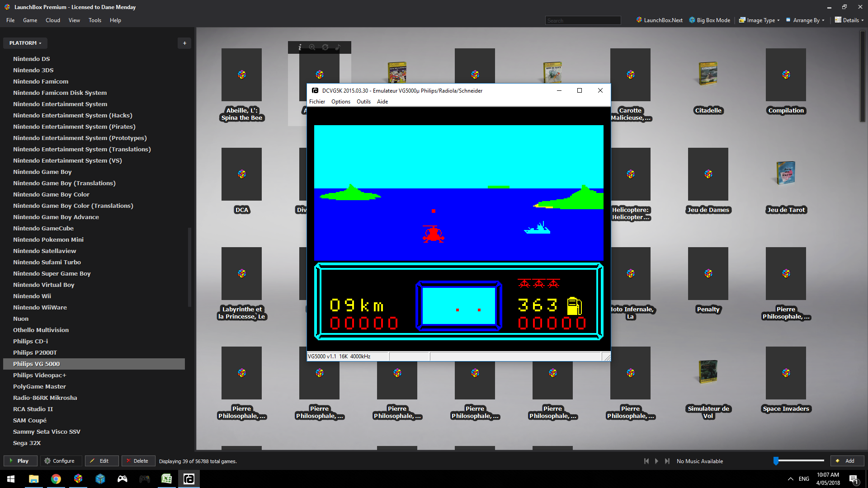Viewport: 868px width, 488px height.
Task: Open Aide menu in DCVG5K emulator
Action: [382, 102]
